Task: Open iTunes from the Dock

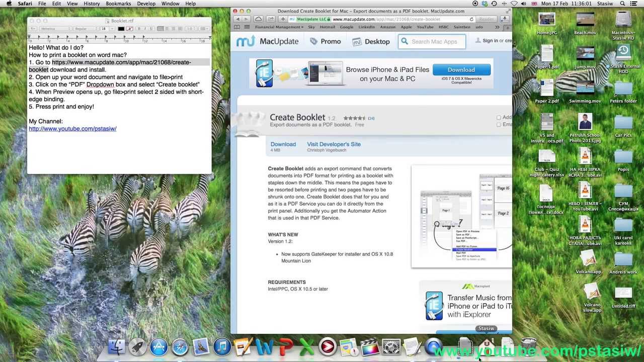Action: 222,347
